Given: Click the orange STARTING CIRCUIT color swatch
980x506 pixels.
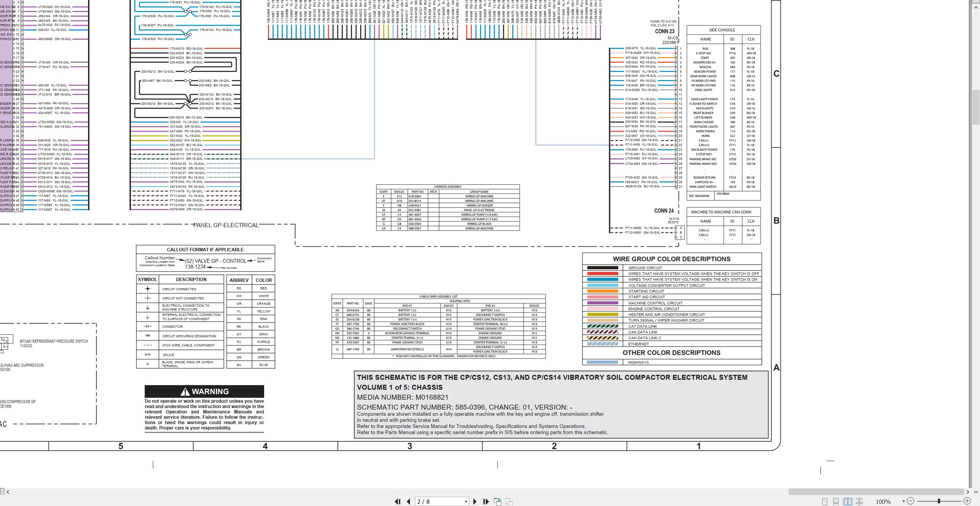Looking at the screenshot, I should [x=603, y=291].
